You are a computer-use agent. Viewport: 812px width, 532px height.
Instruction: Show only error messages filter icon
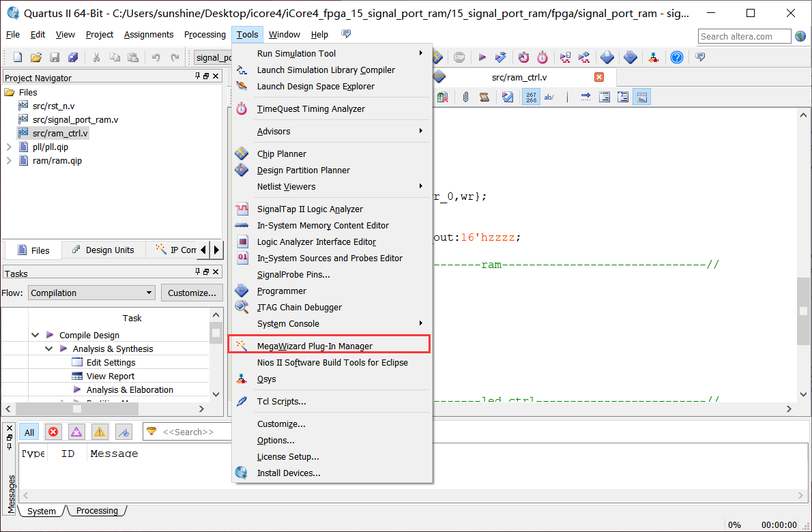point(53,432)
